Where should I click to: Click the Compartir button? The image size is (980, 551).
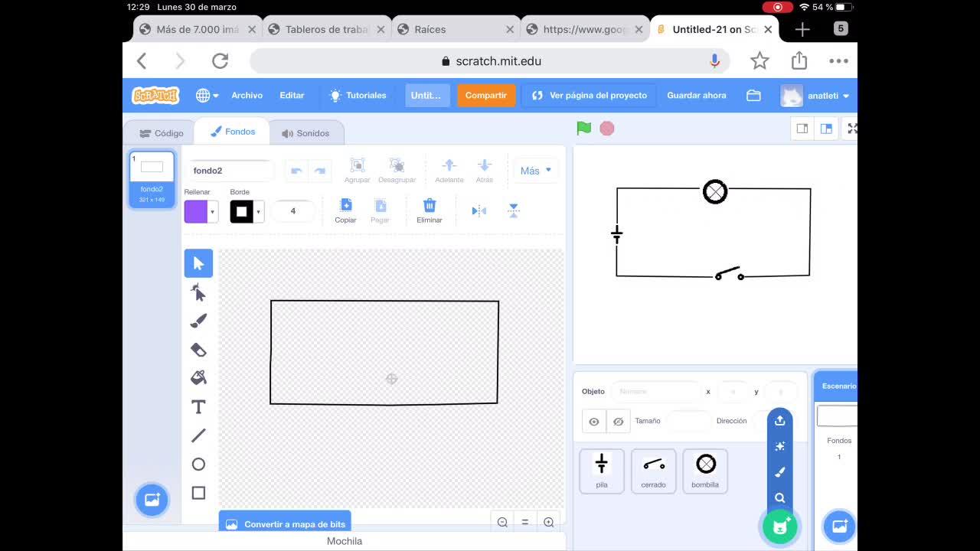coord(486,96)
